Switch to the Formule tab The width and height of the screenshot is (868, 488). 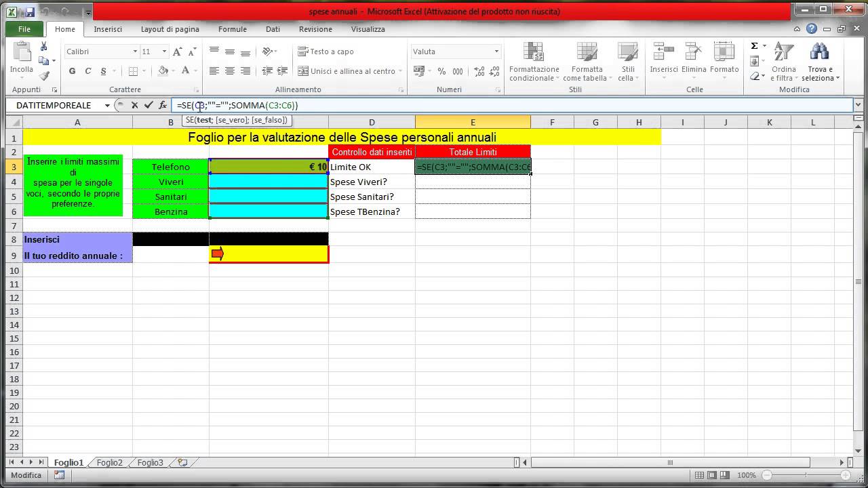click(x=233, y=29)
